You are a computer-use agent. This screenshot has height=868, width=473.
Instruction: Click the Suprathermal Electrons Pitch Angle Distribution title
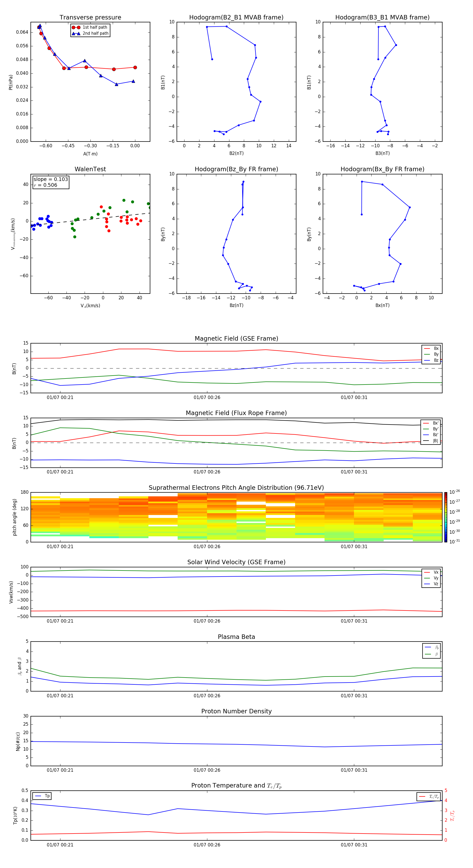click(x=236, y=488)
